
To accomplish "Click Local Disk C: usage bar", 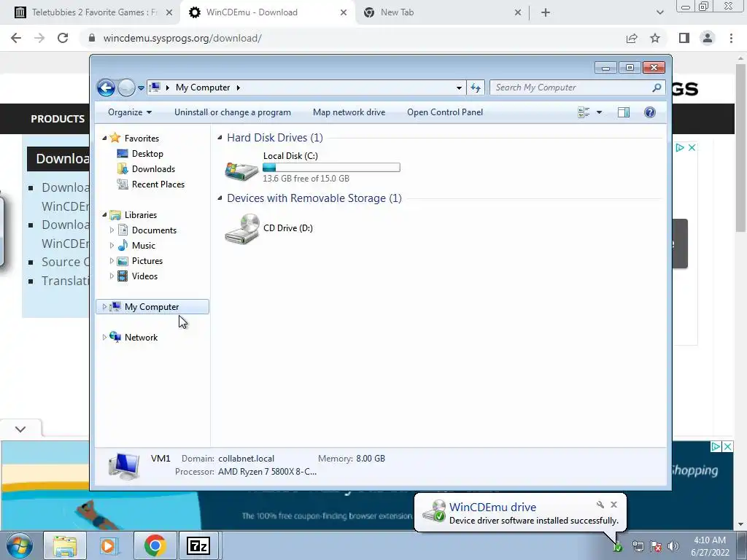I will [331, 167].
